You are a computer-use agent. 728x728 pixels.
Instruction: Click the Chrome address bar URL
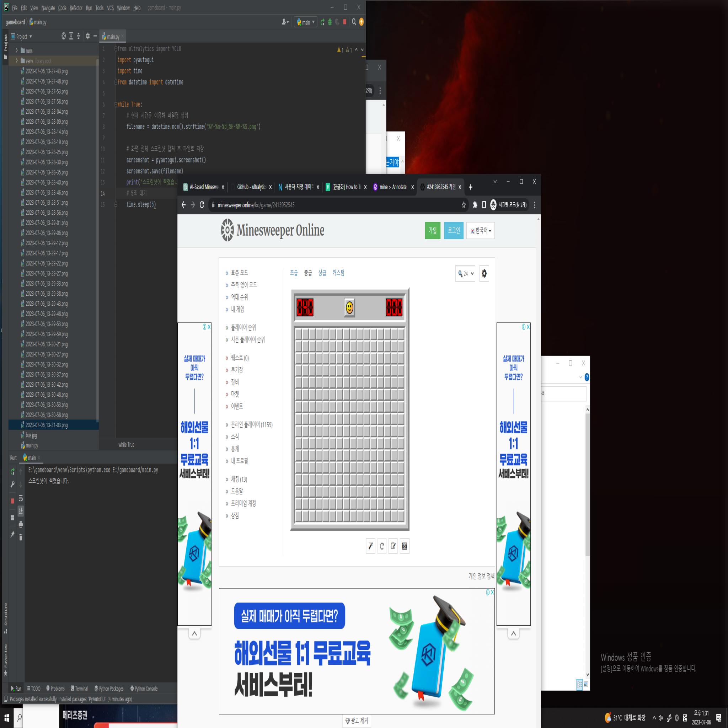[256, 205]
